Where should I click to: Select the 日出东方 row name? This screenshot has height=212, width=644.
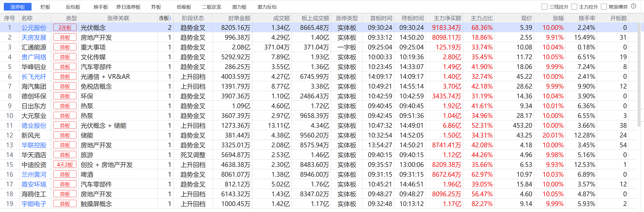tap(34, 106)
